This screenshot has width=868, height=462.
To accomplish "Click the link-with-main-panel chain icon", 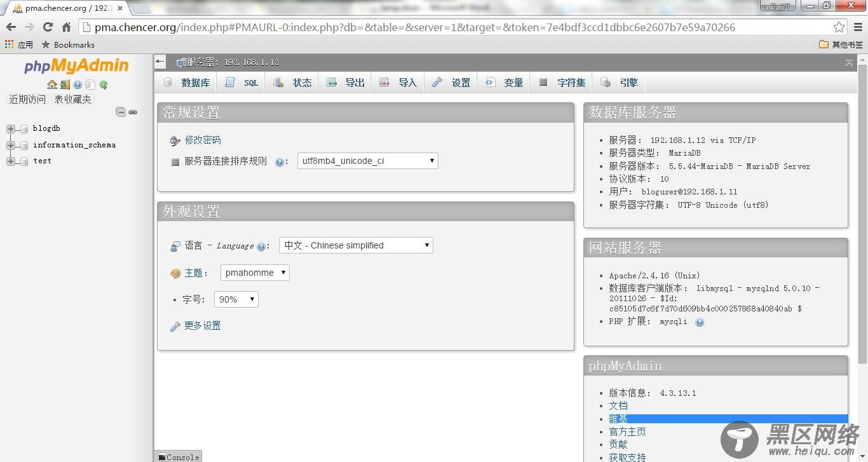I will 133,112.
